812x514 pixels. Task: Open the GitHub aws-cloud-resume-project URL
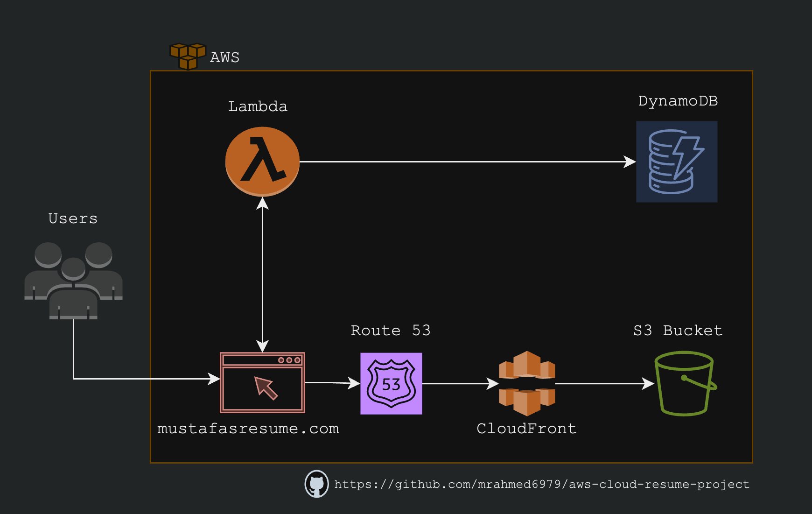click(x=542, y=485)
